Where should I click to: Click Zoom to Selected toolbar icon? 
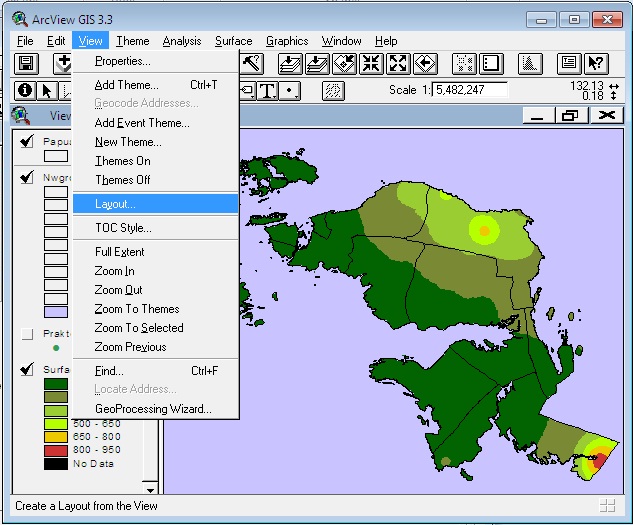[x=344, y=64]
